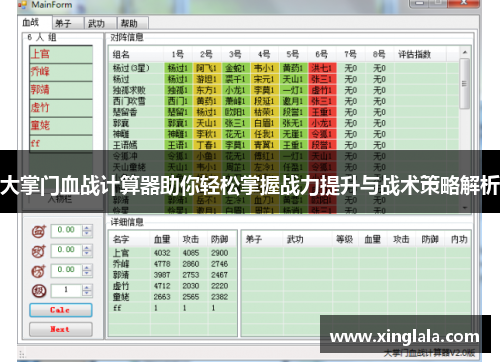
Task: Click the 7号 column header
Action: [x=350, y=54]
